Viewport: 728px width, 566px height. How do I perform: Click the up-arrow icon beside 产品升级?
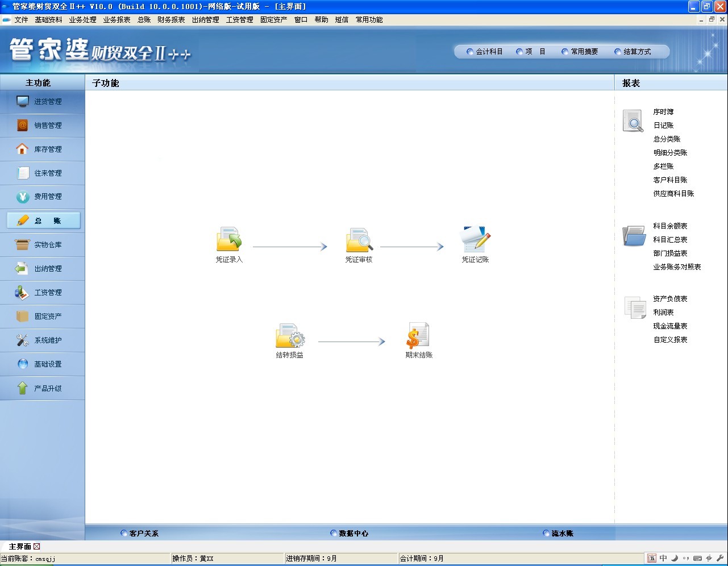point(23,388)
